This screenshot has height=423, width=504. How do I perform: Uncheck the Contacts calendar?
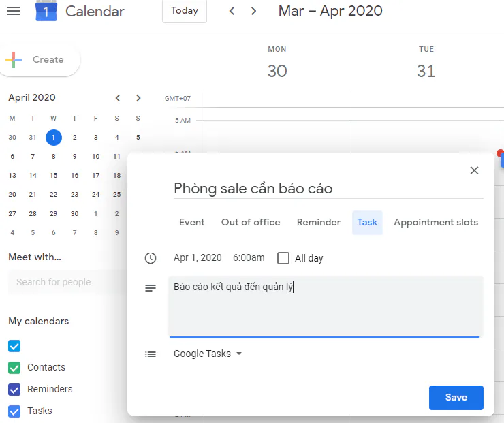coord(14,368)
